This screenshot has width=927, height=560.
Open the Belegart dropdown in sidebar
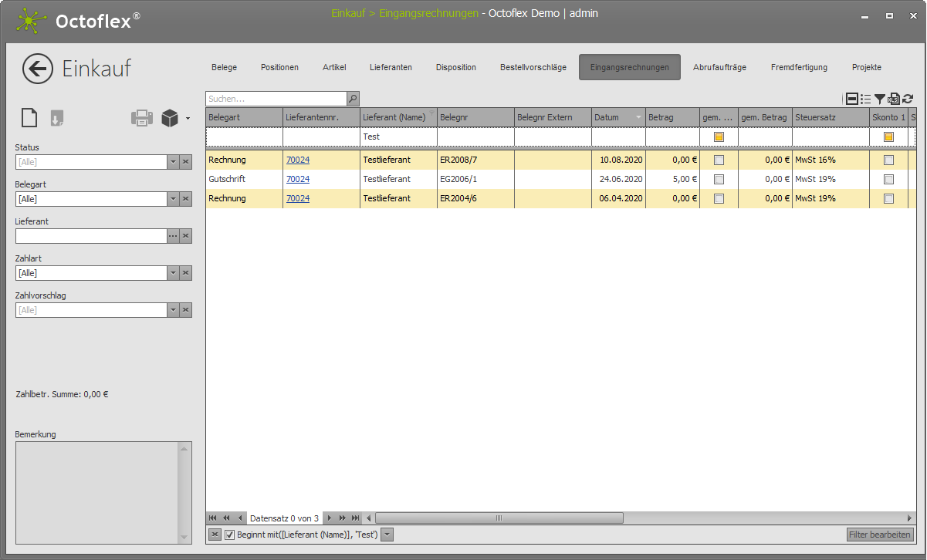coord(173,199)
